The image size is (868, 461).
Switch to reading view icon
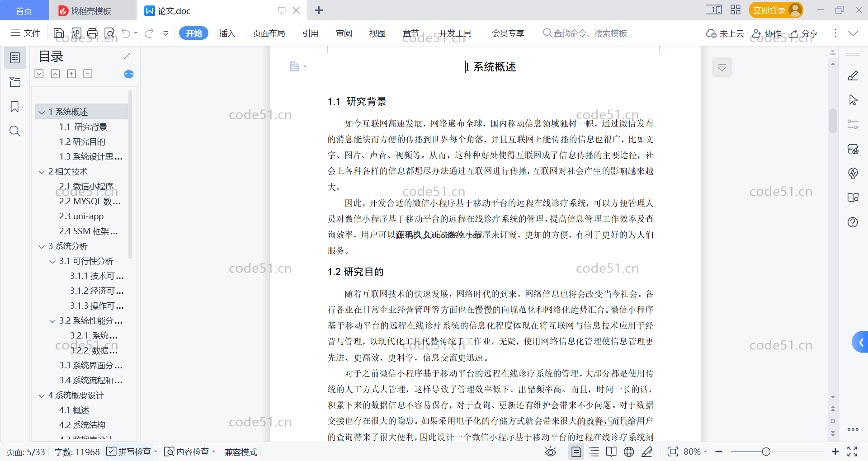coord(611,452)
